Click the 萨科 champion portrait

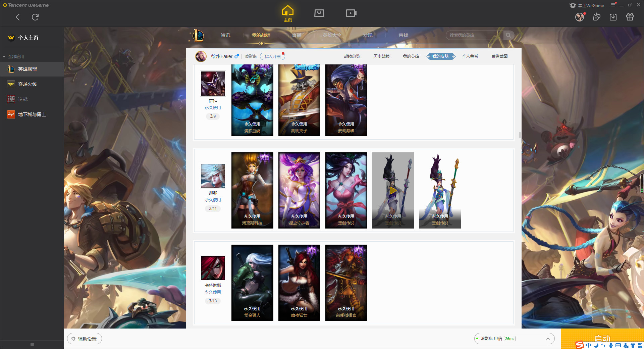coord(213,84)
